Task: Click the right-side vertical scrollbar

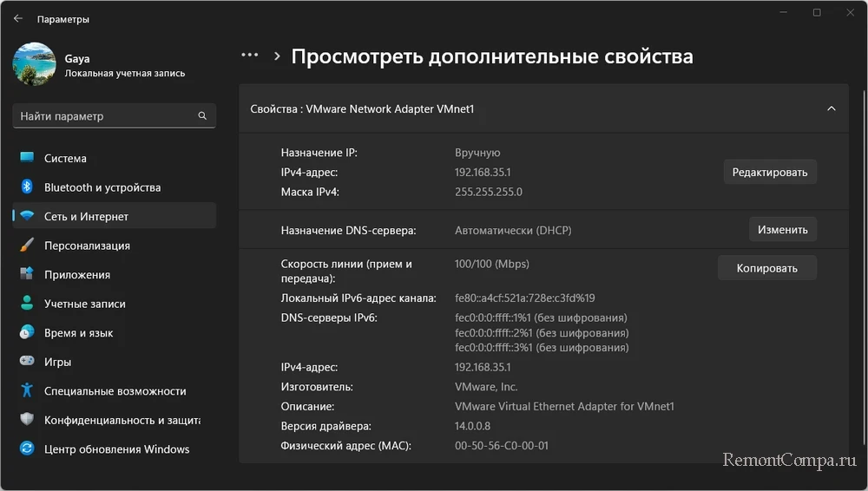Action: click(864, 265)
